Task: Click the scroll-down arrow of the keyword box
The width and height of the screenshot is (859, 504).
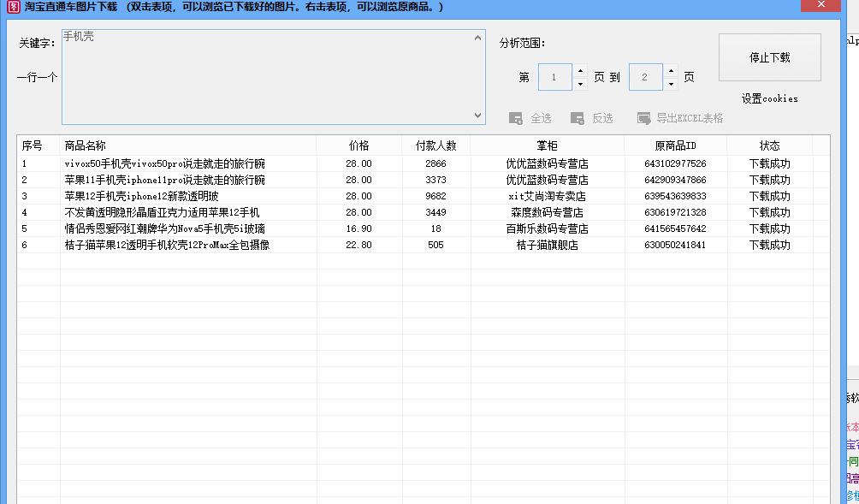Action: pyautogui.click(x=477, y=114)
